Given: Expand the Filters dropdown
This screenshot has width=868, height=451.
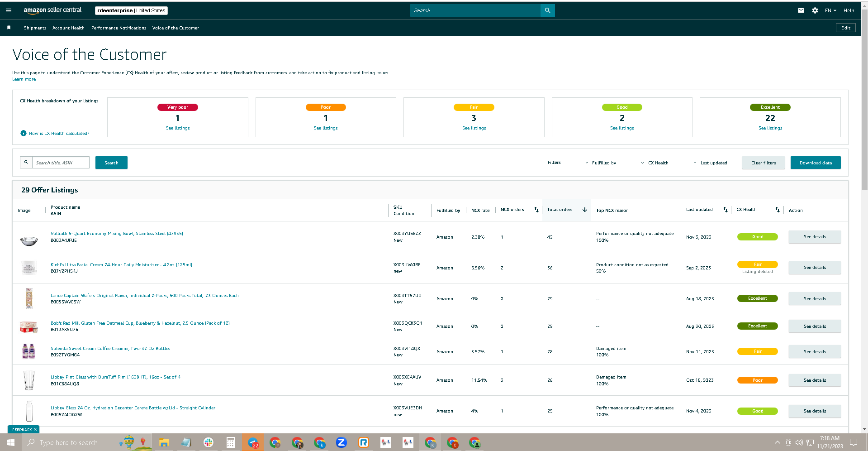Looking at the screenshot, I should click(x=568, y=163).
